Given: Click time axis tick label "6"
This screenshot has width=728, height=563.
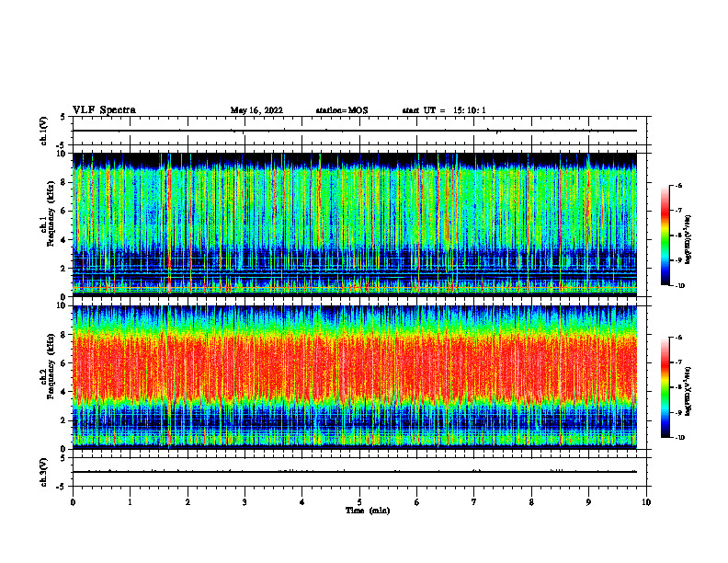Looking at the screenshot, I should point(417,502).
